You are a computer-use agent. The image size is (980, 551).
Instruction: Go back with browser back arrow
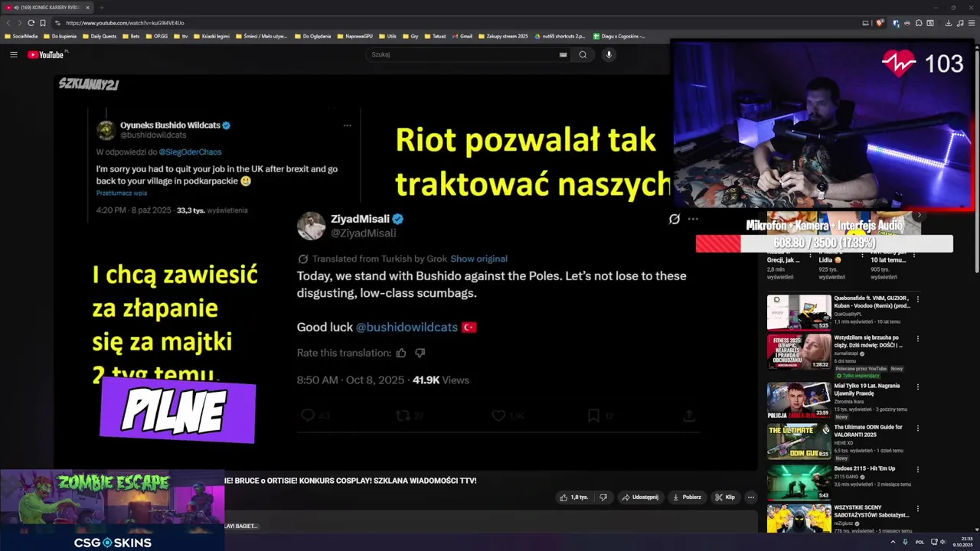click(9, 23)
